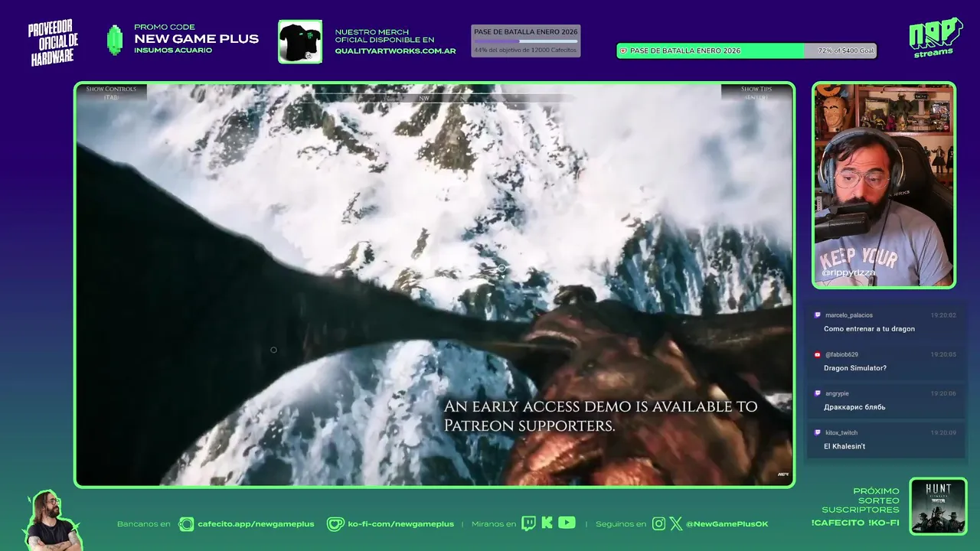
Task: Select message 'El Khalesin't'
Action: tap(844, 446)
